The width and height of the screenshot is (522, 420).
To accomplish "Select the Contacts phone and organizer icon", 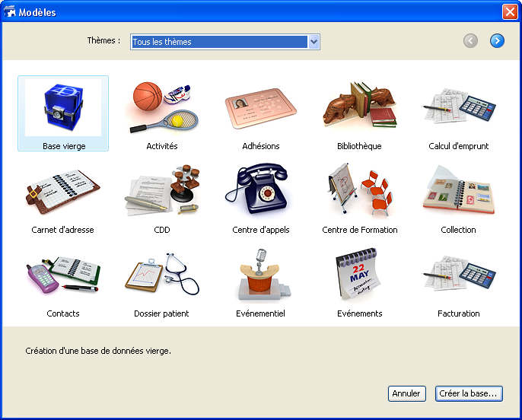I will 63,276.
